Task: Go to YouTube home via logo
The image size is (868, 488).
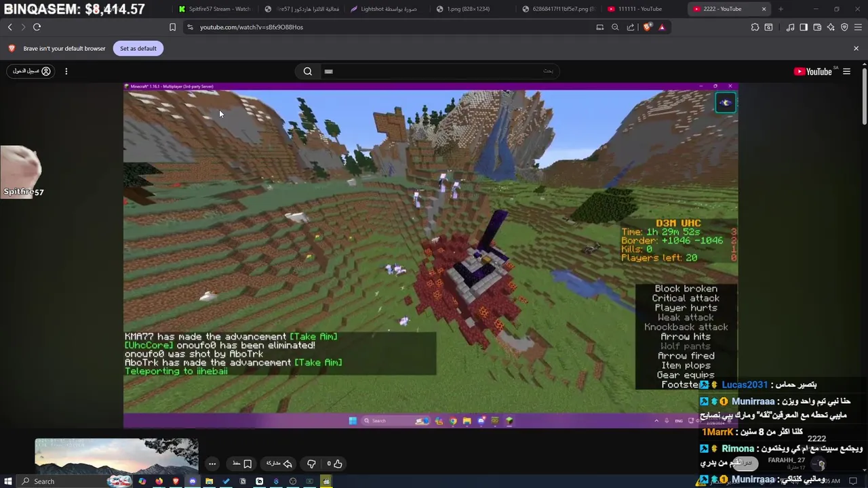Action: coord(812,71)
